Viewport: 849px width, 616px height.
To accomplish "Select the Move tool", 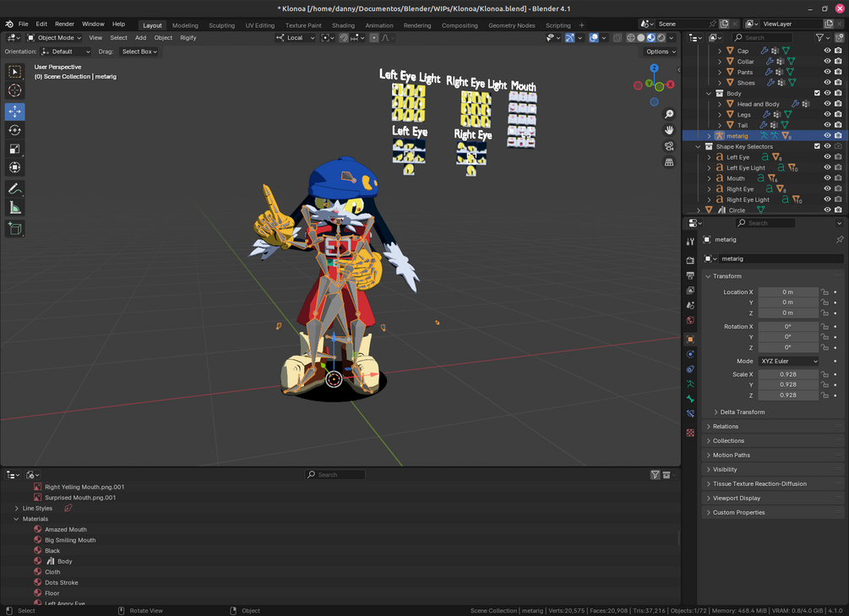I will pyautogui.click(x=14, y=112).
